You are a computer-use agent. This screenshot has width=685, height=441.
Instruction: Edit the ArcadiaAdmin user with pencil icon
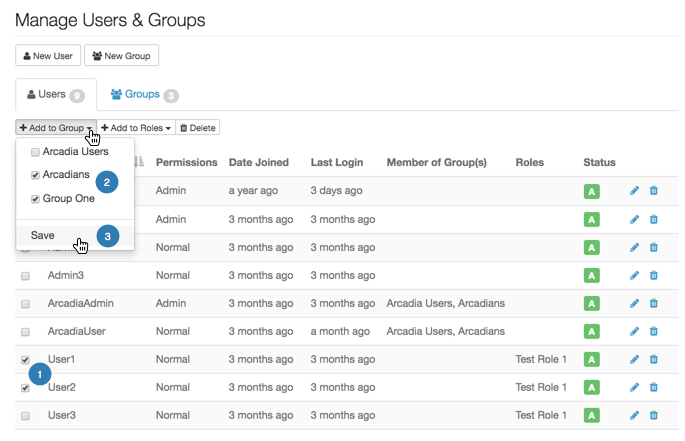click(x=634, y=303)
